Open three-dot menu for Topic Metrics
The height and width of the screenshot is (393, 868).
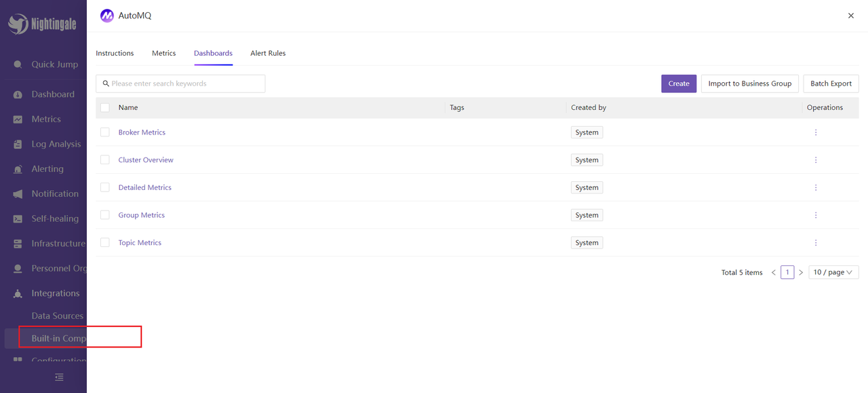tap(816, 243)
